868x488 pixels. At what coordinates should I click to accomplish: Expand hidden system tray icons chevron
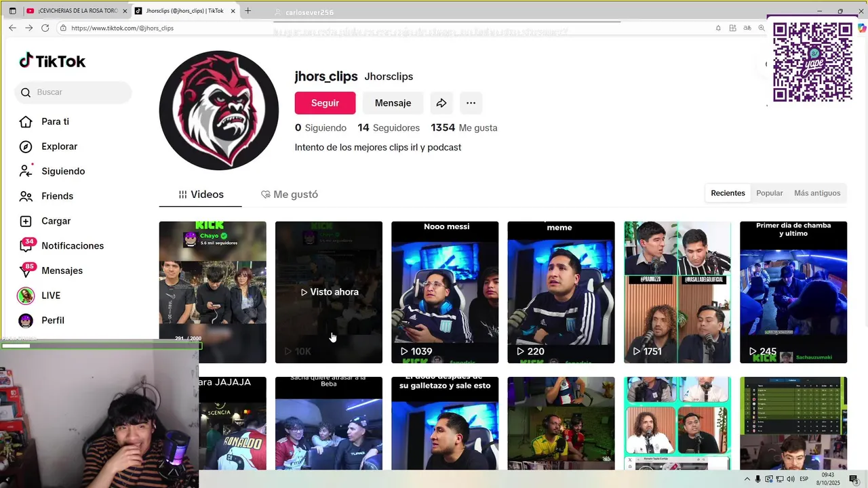(747, 479)
